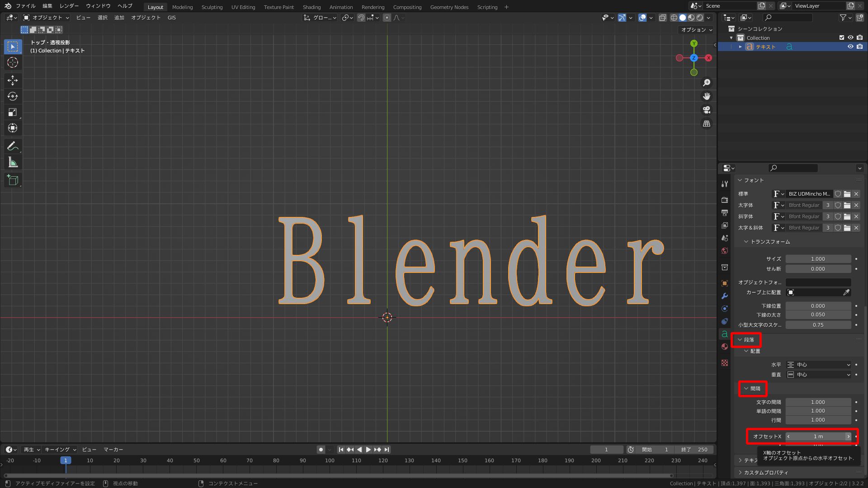Viewport: 868px width, 488px height.
Task: Open the Modifier Properties wrench tab
Action: tap(725, 294)
